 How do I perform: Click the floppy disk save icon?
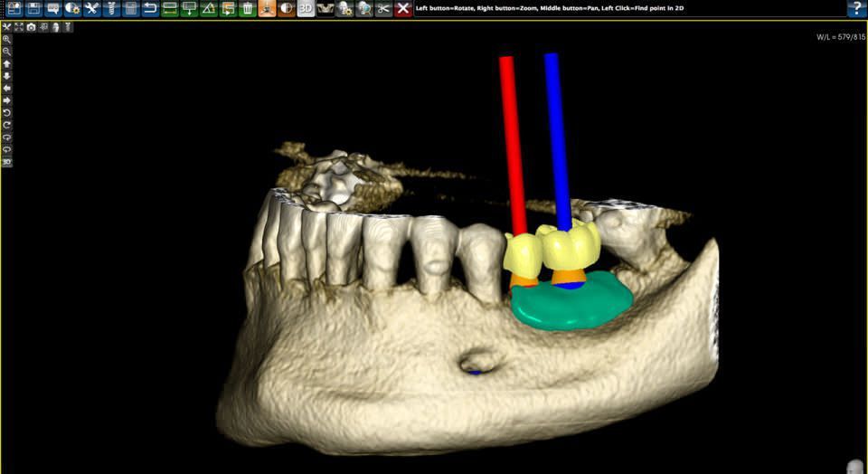[33, 8]
